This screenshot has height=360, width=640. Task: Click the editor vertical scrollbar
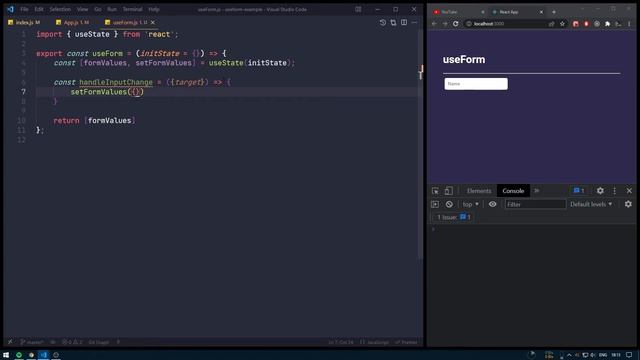(x=420, y=143)
